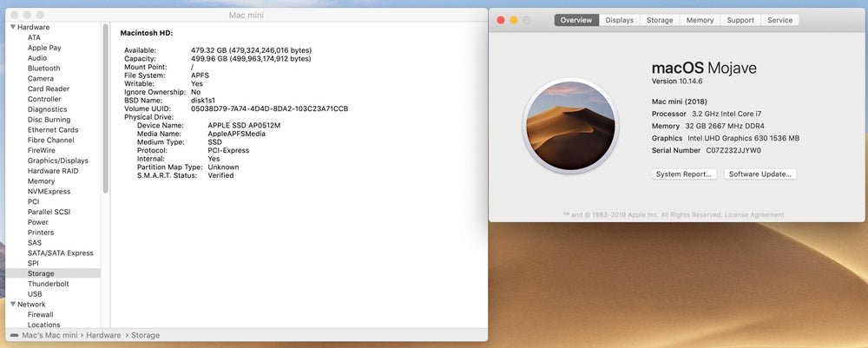Open Firewall under Network
The image size is (868, 348).
point(41,314)
